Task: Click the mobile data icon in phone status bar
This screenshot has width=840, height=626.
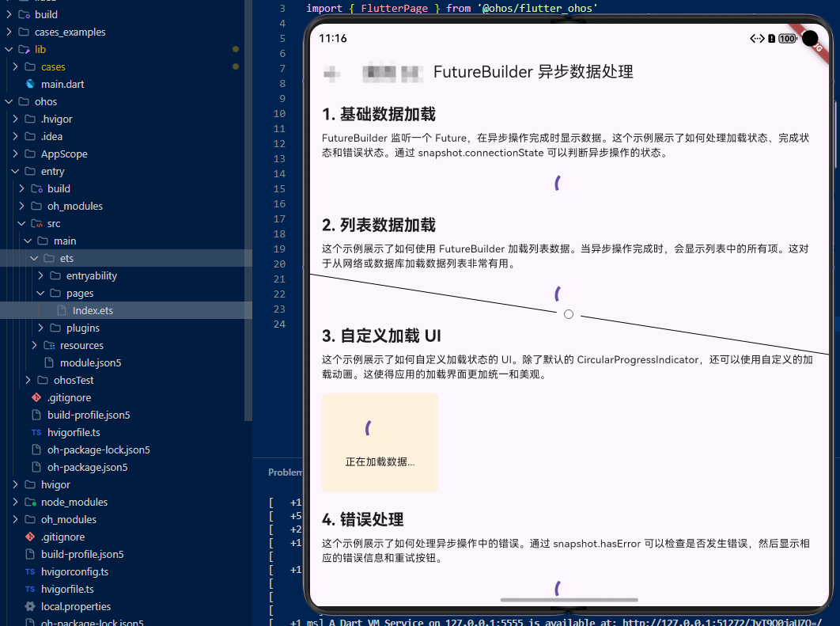Action: (757, 38)
